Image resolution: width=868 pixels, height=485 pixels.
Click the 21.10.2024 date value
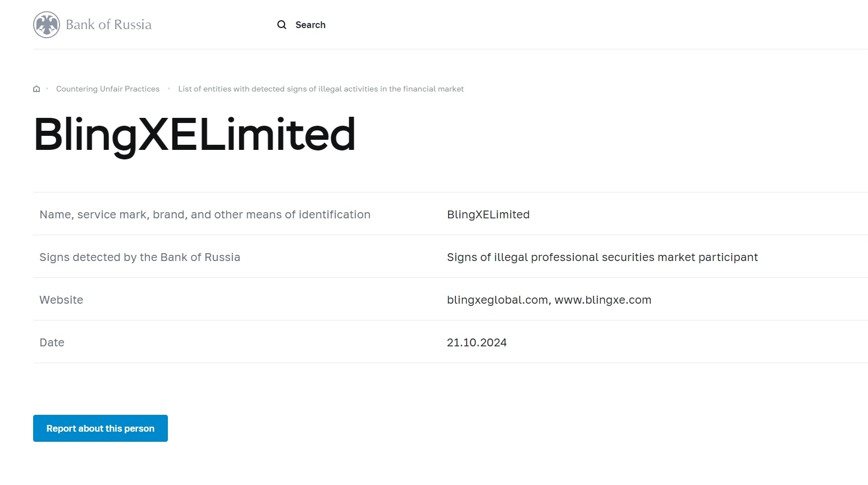[x=477, y=342]
